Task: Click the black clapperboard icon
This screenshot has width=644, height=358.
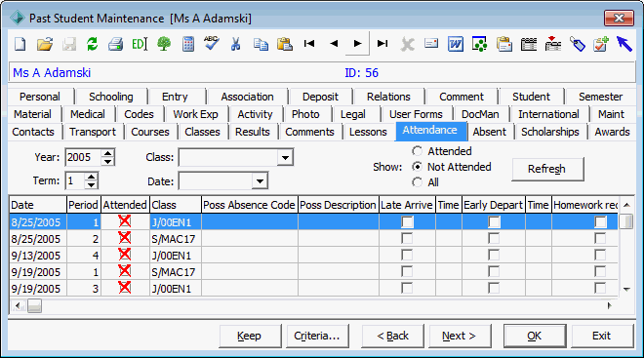Action: point(529,44)
